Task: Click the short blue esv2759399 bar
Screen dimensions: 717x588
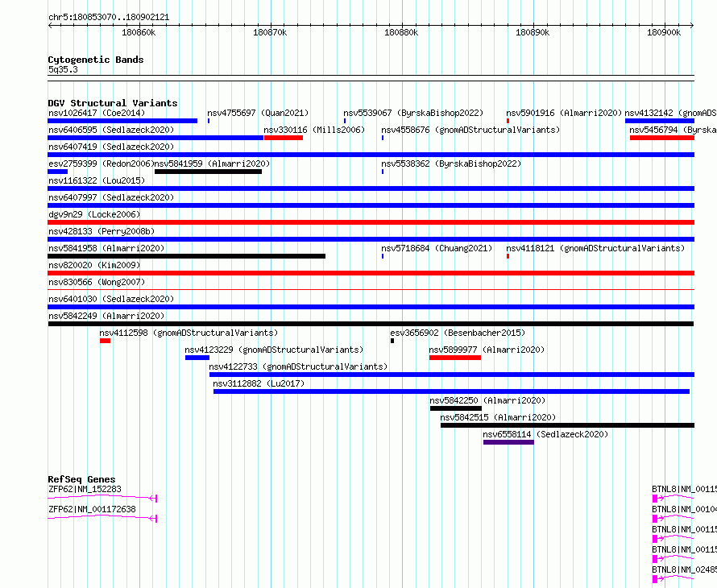Action: [58, 172]
